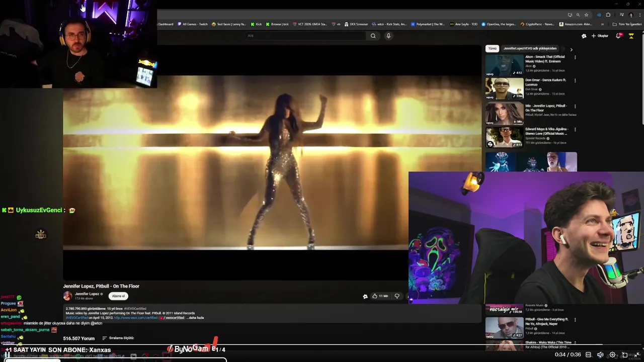Click the 516.507 Yorum comments count
644x362 pixels.
pos(79,338)
